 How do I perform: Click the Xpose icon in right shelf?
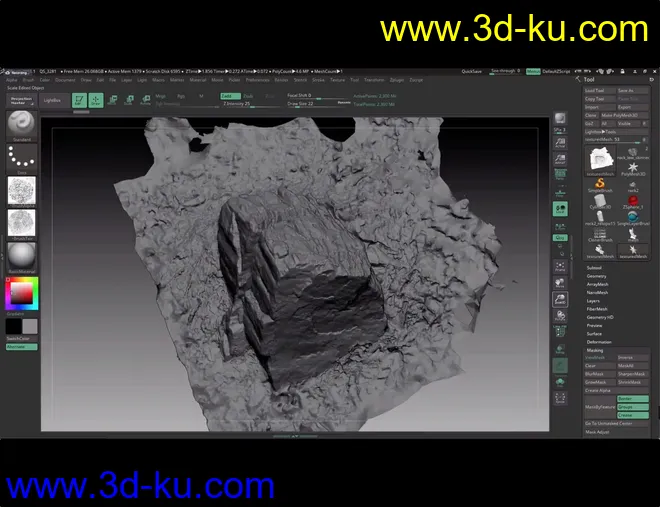pyautogui.click(x=560, y=398)
